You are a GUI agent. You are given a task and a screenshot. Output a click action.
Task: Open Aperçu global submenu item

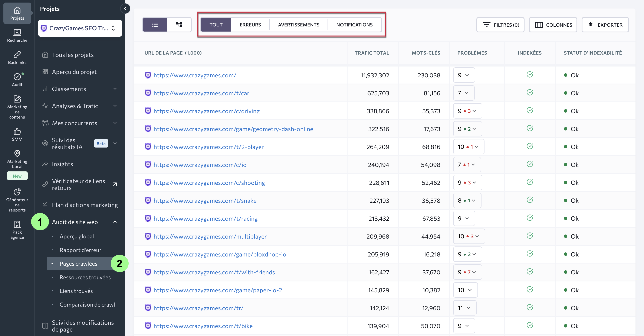point(76,236)
